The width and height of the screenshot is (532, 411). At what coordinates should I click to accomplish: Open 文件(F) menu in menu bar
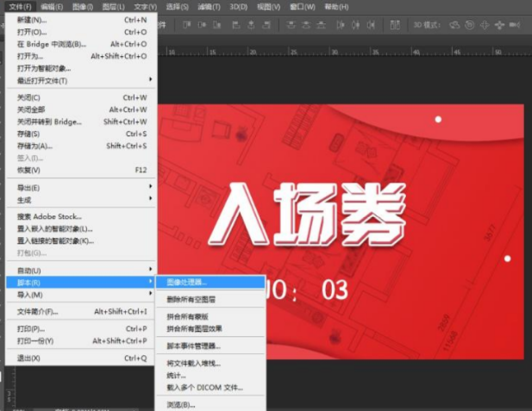click(x=21, y=7)
